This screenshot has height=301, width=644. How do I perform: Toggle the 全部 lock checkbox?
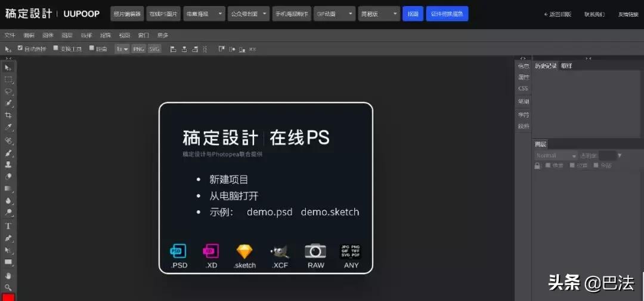coord(596,165)
